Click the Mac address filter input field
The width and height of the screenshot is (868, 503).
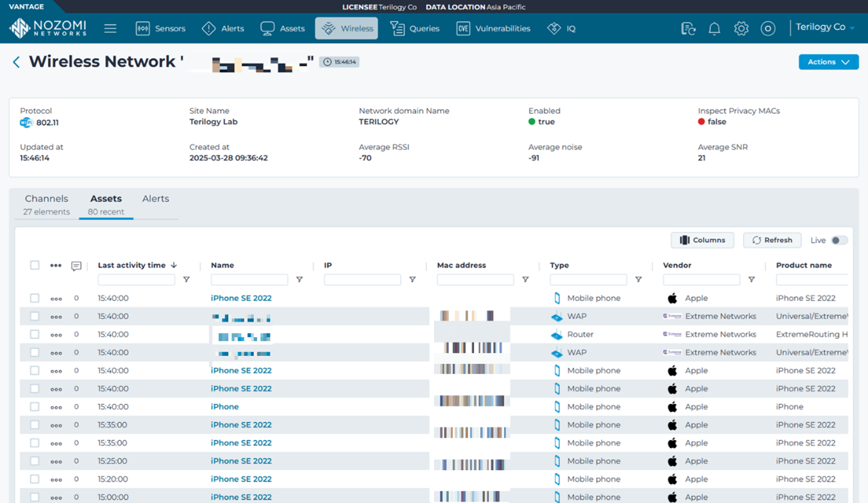[x=475, y=280]
